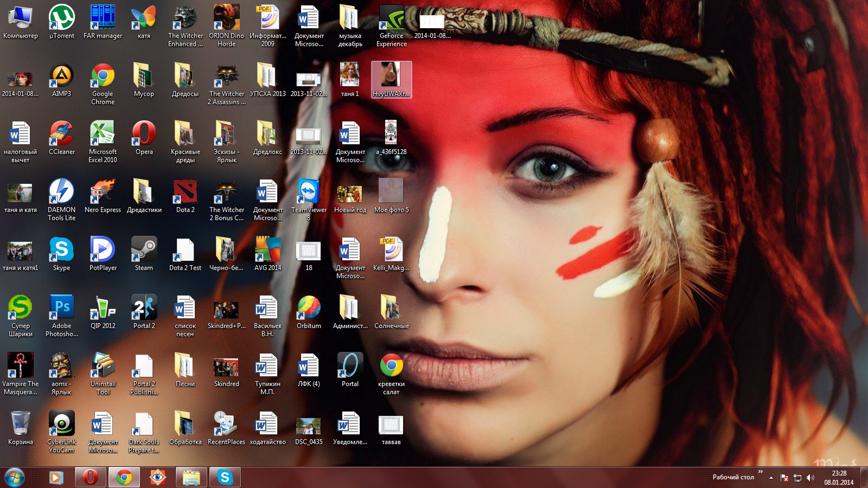
Task: Click the volume speaker icon in tray
Action: coord(810,478)
